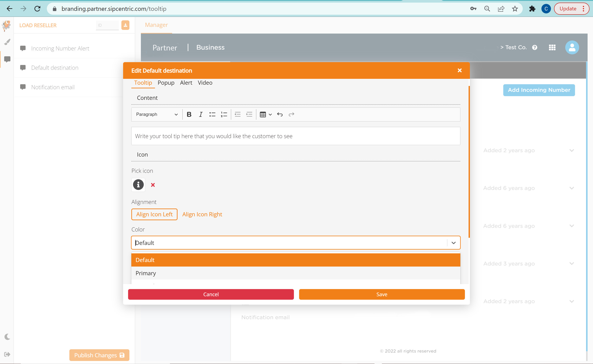
Task: Click the decrease indent icon
Action: (238, 114)
